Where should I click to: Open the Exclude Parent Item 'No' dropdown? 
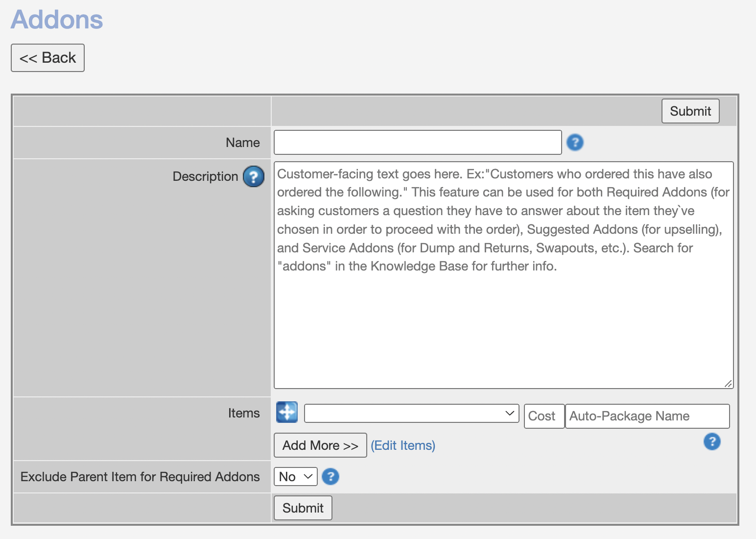pyautogui.click(x=295, y=476)
